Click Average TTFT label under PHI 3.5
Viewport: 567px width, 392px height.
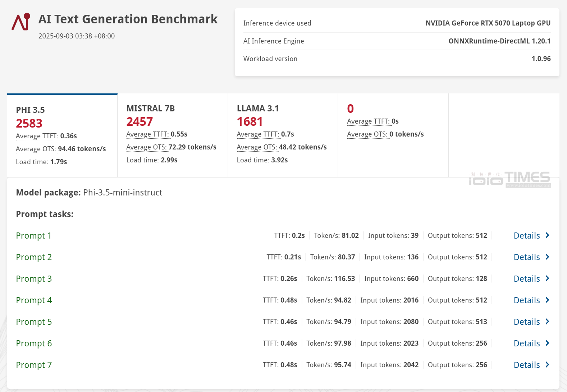[37, 136]
